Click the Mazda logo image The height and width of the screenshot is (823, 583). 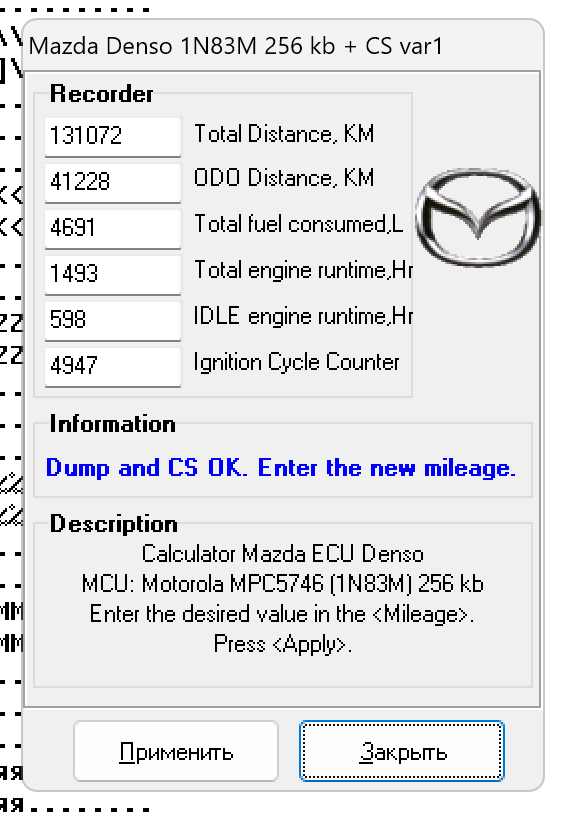pyautogui.click(x=478, y=217)
